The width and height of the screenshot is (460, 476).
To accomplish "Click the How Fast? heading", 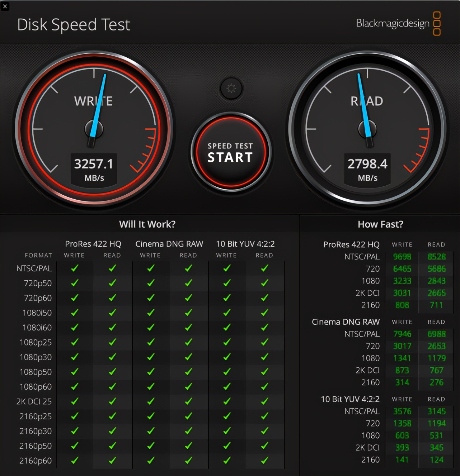I will tap(380, 224).
